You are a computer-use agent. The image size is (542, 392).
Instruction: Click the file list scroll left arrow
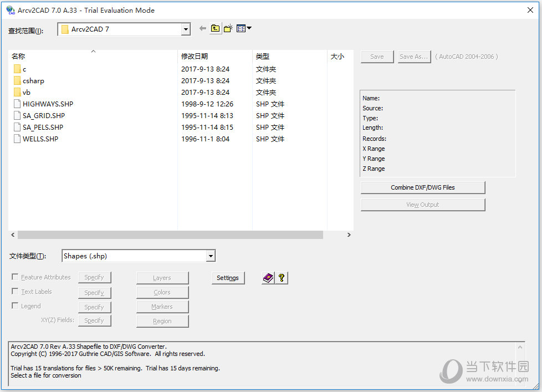tap(13, 235)
